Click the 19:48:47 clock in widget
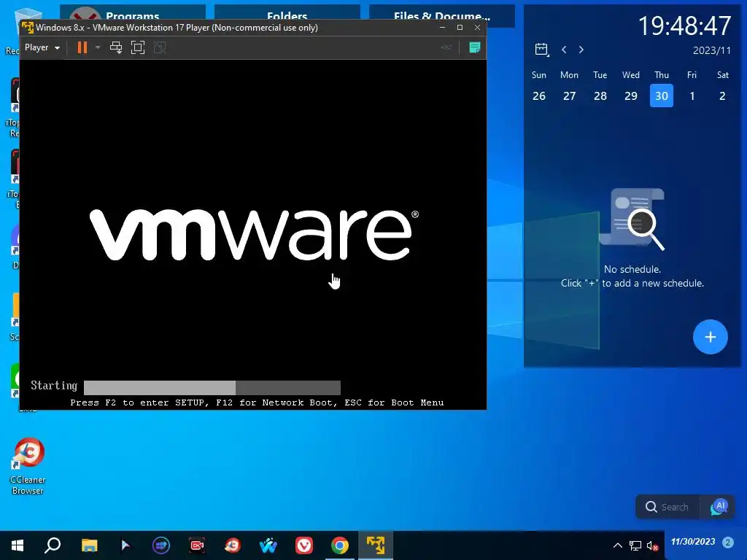This screenshot has height=560, width=747. 684,26
